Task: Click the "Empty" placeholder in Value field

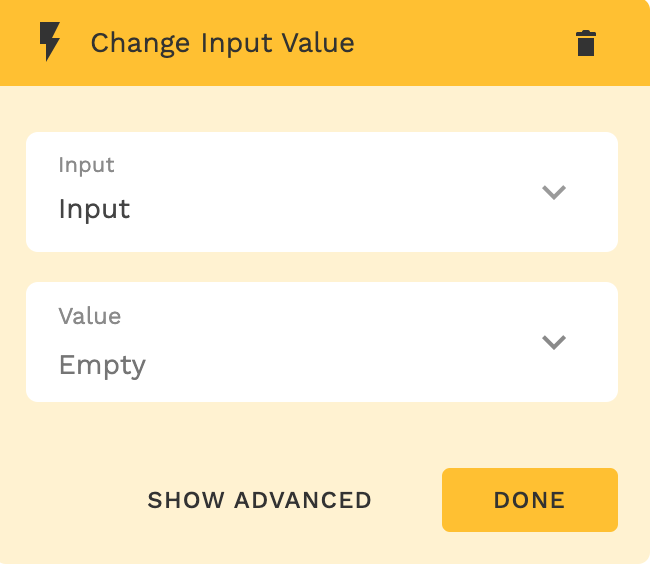Action: click(x=102, y=365)
